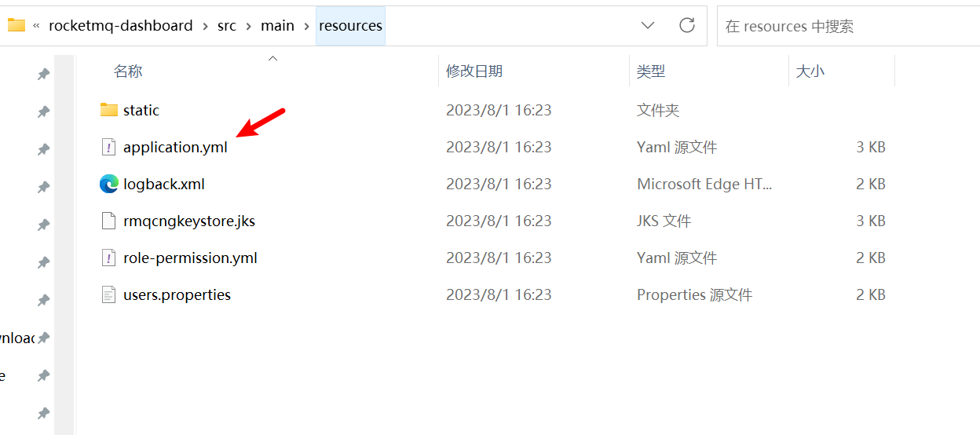Click pin icon beside application.yml row
980x435 pixels.
click(44, 149)
